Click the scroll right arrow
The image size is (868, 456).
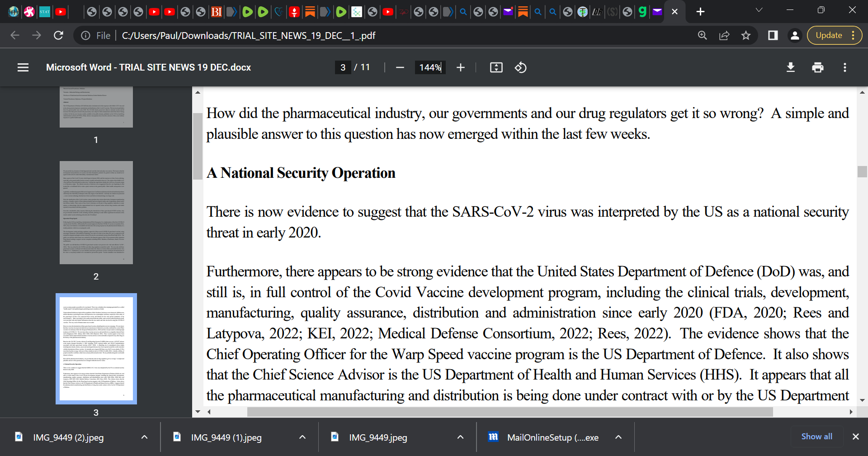click(851, 412)
